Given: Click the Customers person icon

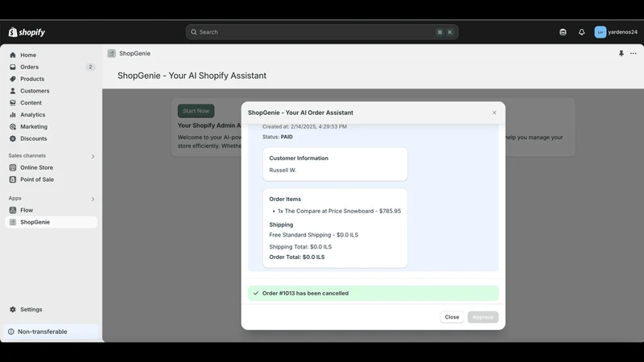Looking at the screenshot, I should coord(13,91).
